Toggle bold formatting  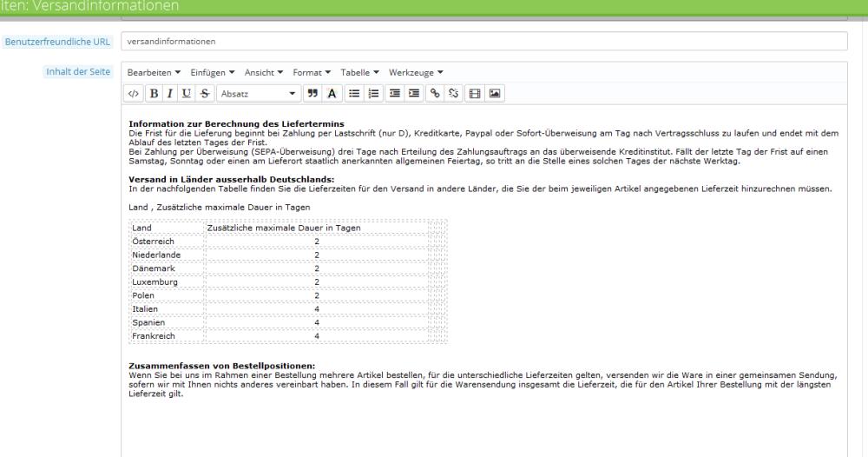coord(154,94)
